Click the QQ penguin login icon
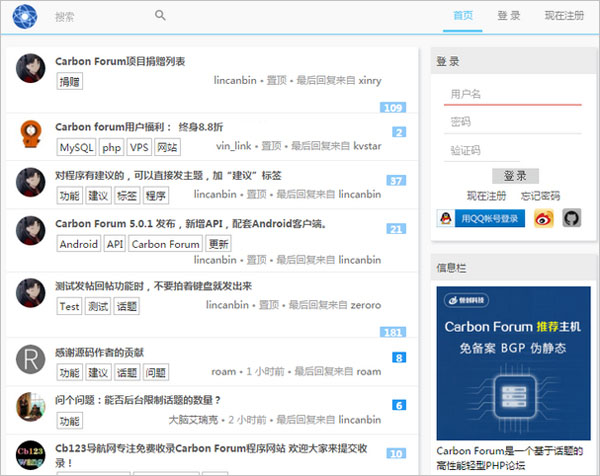 pos(445,218)
